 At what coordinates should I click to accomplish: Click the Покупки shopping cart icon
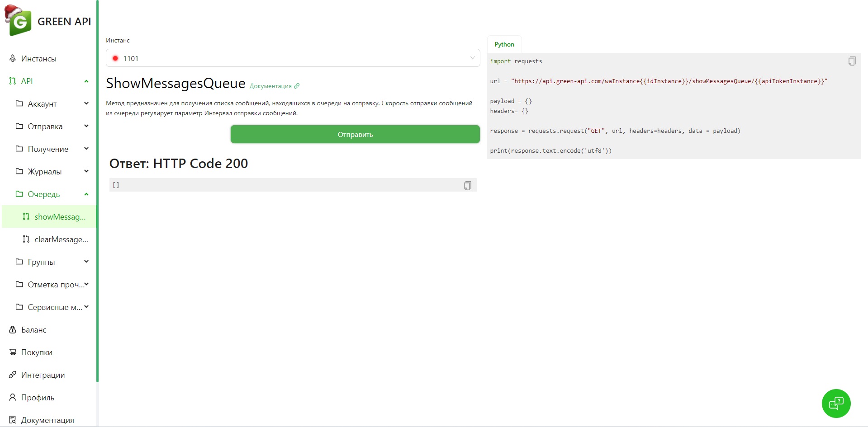click(13, 352)
